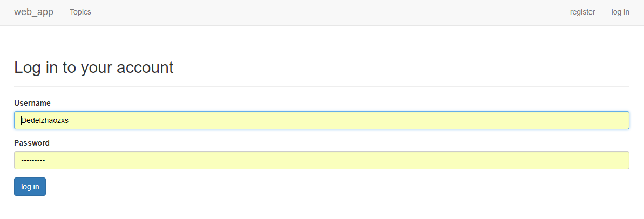The height and width of the screenshot is (219, 644).
Task: Click the masked password dots
Action: 33,160
